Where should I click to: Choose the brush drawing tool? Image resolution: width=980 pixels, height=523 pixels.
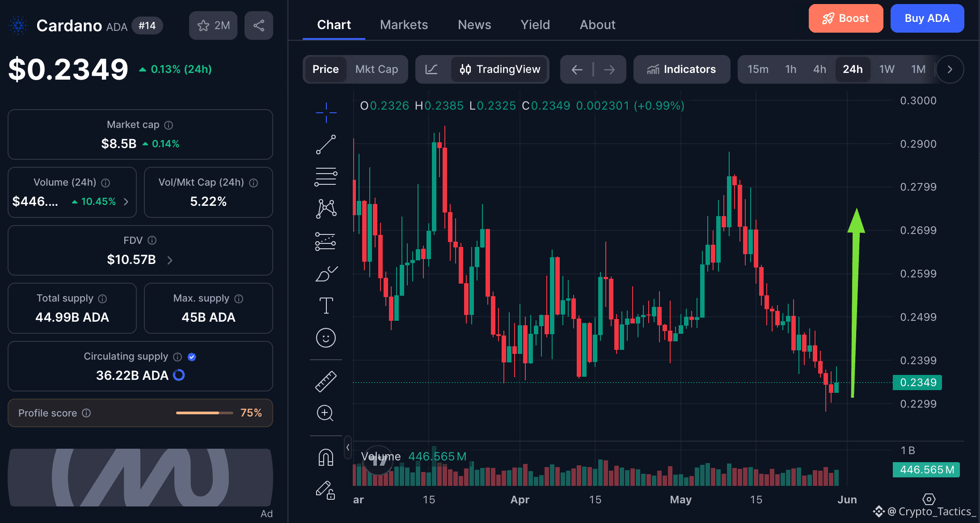[x=326, y=273]
